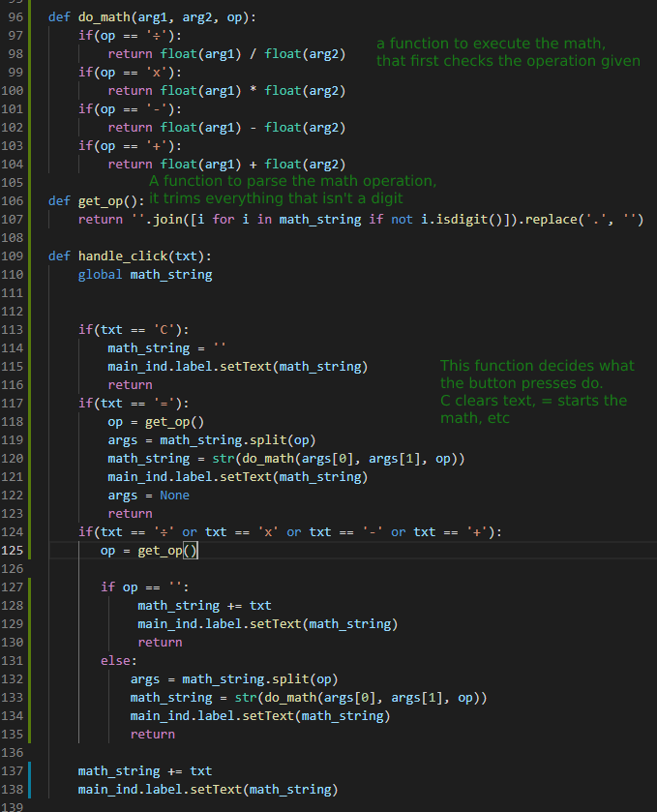Image resolution: width=657 pixels, height=812 pixels.
Task: Click the 'C' string on line 113
Action: point(164,330)
